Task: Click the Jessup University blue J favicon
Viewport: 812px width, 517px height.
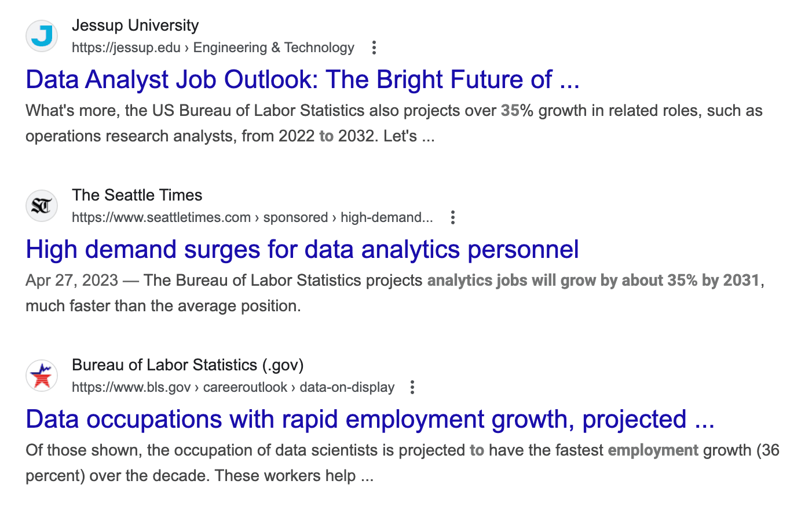Action: [42, 36]
